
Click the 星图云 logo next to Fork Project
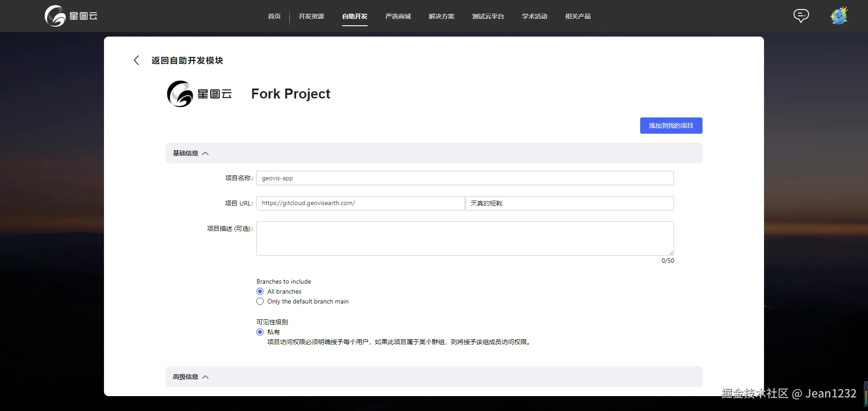pyautogui.click(x=199, y=94)
